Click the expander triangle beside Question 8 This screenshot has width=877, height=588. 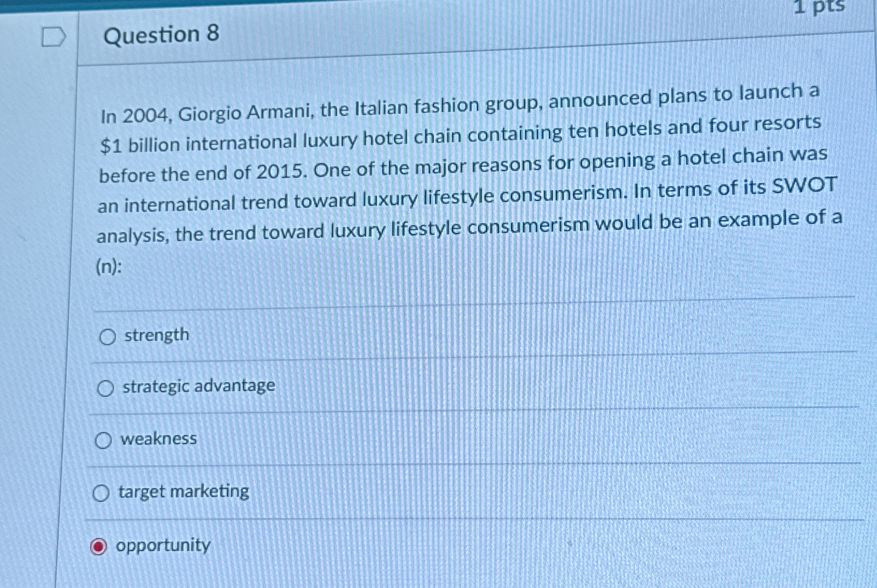(x=54, y=35)
